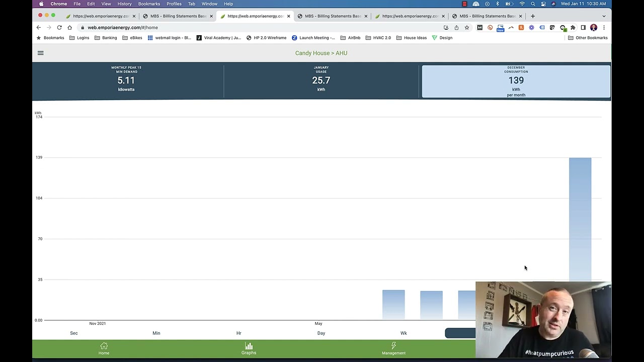Reload the Emporia page
Image resolution: width=644 pixels, height=362 pixels.
pyautogui.click(x=59, y=28)
